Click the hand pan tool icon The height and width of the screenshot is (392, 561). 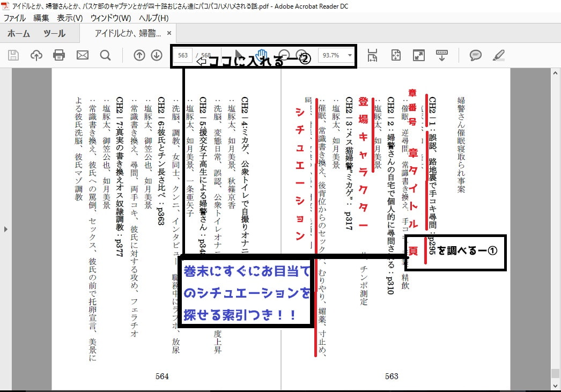click(262, 54)
